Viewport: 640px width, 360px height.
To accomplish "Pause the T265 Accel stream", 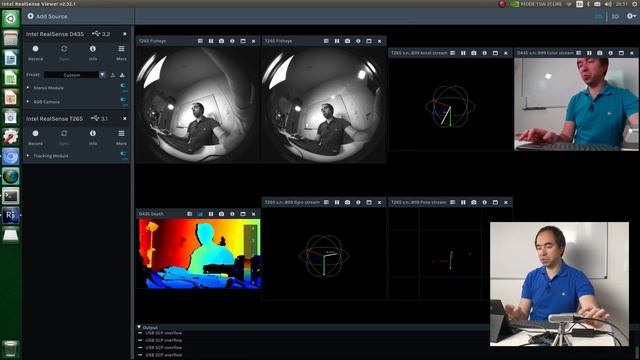I will [463, 53].
